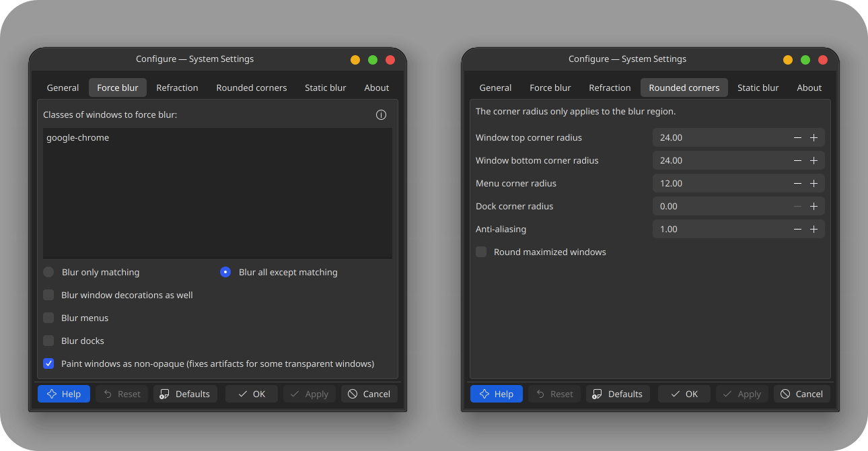Click the Menu corner radius value field
The image size is (868, 451).
pos(738,183)
